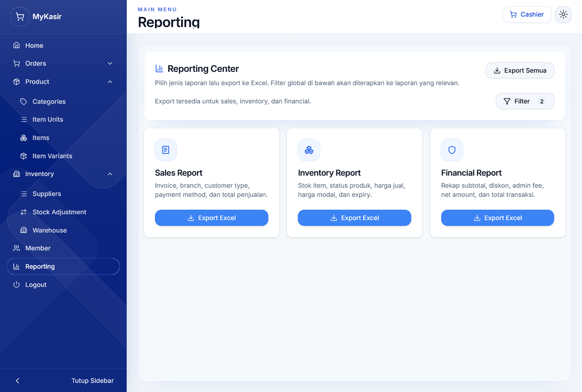Export the Sales Report to Excel
This screenshot has height=392, width=582.
pyautogui.click(x=211, y=218)
